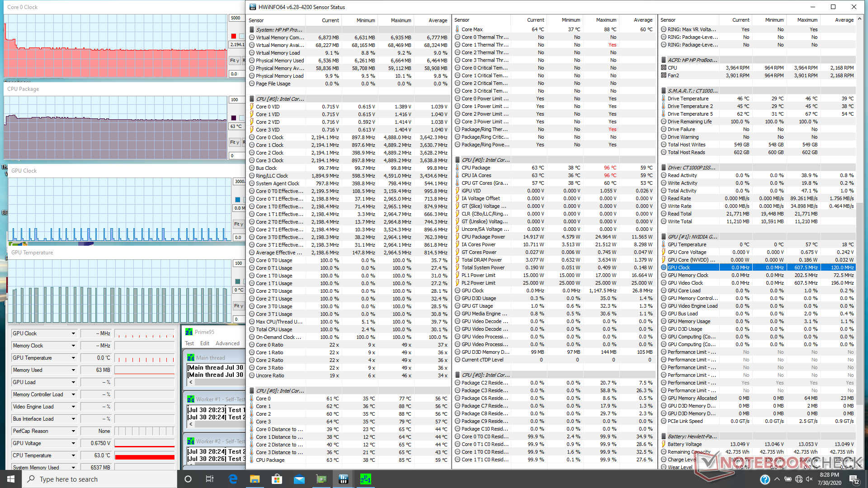Open the Advanced menu in Prime95
Viewport: 868px width, 488px height.
tap(227, 343)
